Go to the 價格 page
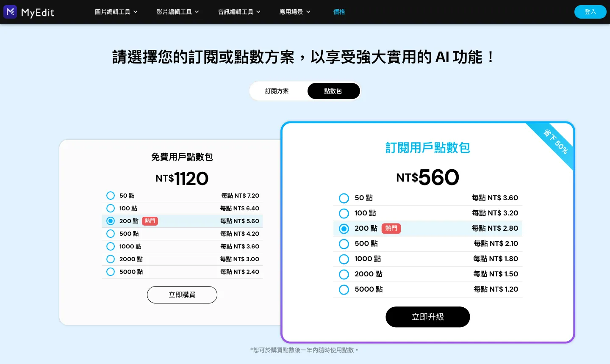This screenshot has width=610, height=364. click(339, 12)
